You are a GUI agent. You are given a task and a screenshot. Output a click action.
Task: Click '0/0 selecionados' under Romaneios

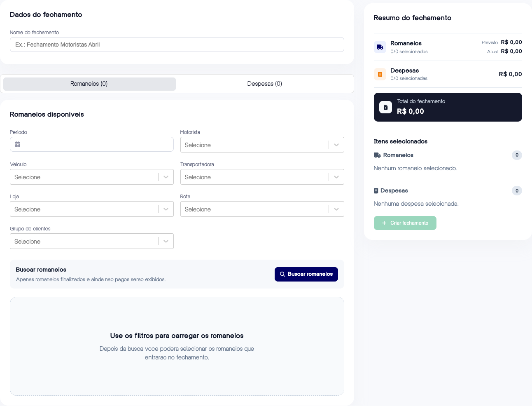(x=409, y=52)
